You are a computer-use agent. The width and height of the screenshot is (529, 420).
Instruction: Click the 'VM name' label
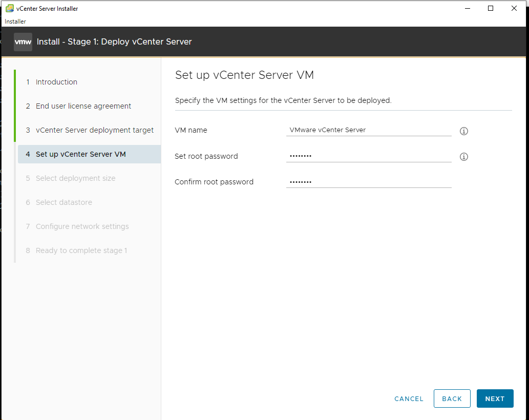pyautogui.click(x=191, y=130)
